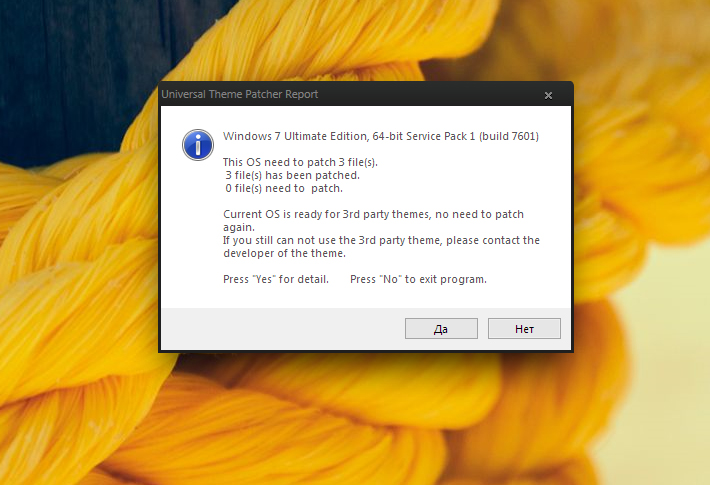Click 'Press "Yes" for detail.' text
This screenshot has height=485, width=710.
pos(276,279)
